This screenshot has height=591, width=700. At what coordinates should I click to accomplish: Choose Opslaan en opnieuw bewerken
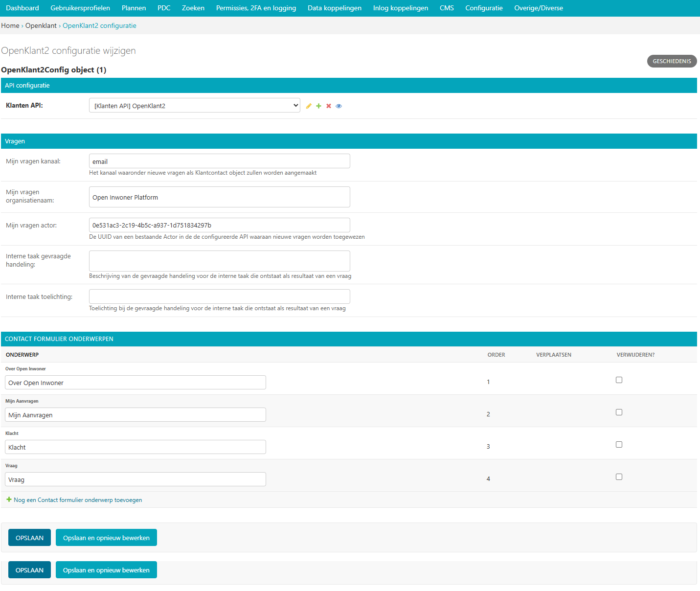[x=106, y=537]
